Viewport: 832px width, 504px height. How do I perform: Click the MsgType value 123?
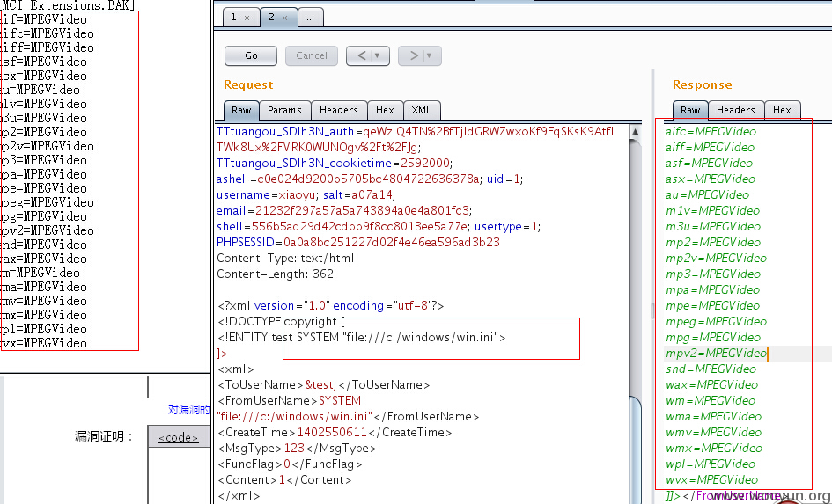294,449
